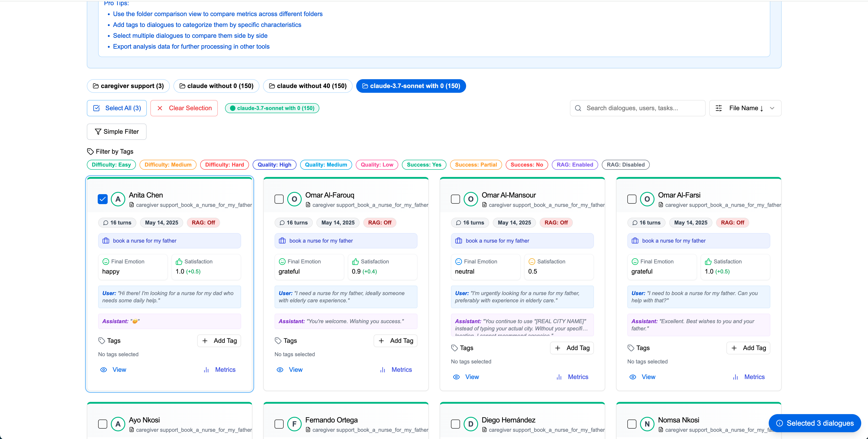Filter by Success: Yes tag
This screenshot has width=868, height=439.
424,165
